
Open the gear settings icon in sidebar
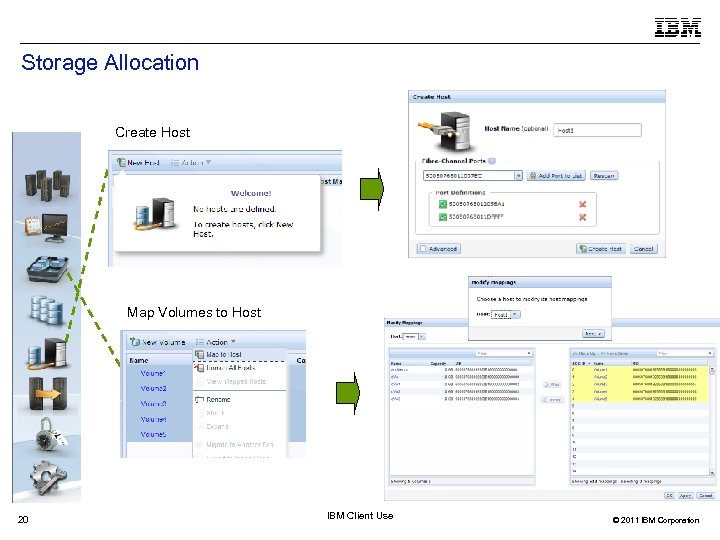pos(48,478)
